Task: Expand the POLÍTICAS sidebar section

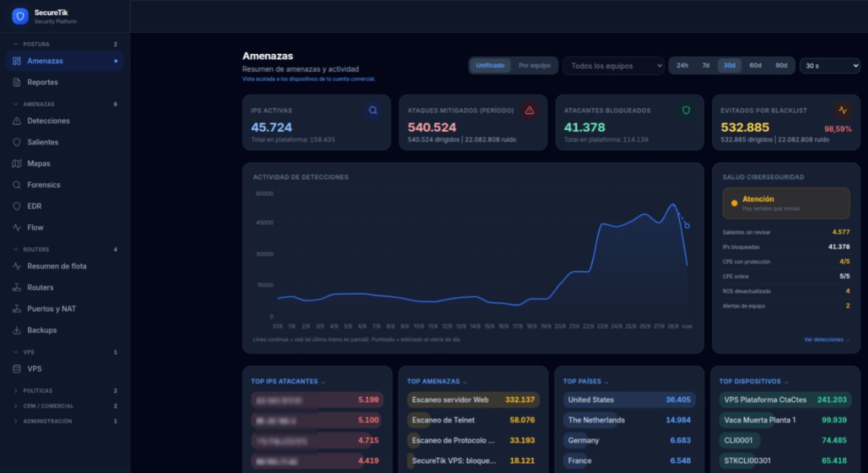Action: pyautogui.click(x=65, y=391)
